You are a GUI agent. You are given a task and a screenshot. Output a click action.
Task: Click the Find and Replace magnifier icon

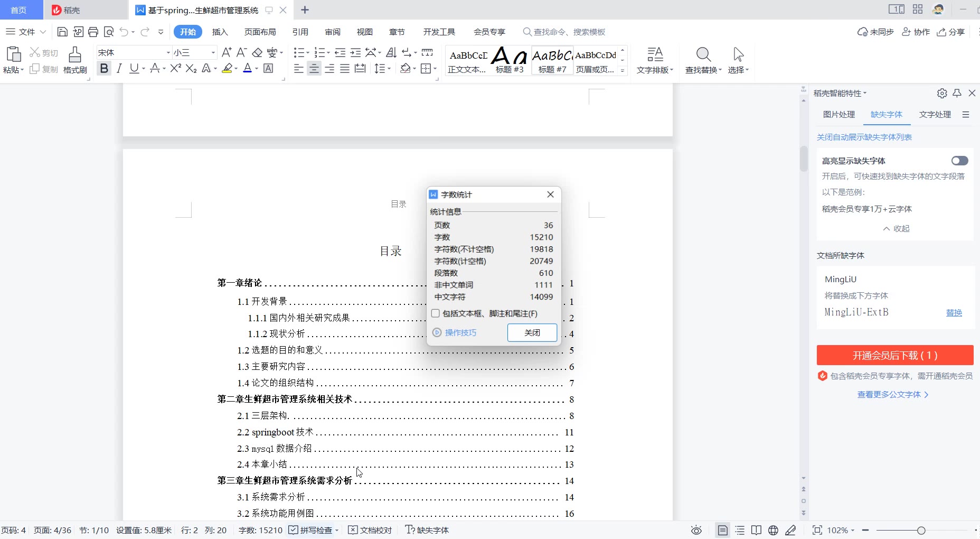703,54
